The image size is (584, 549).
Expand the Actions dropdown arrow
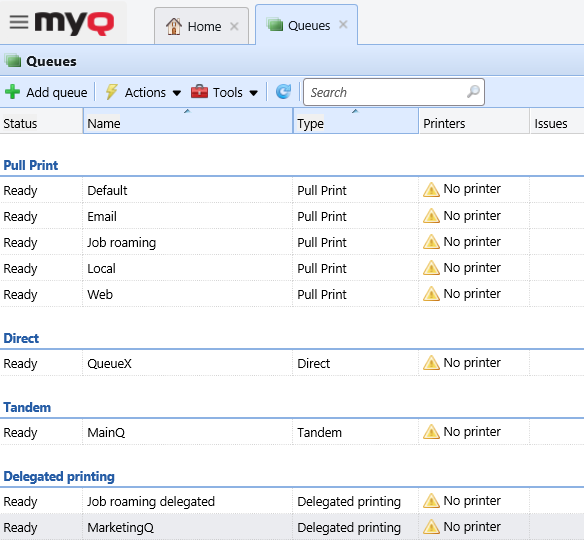[x=177, y=93]
